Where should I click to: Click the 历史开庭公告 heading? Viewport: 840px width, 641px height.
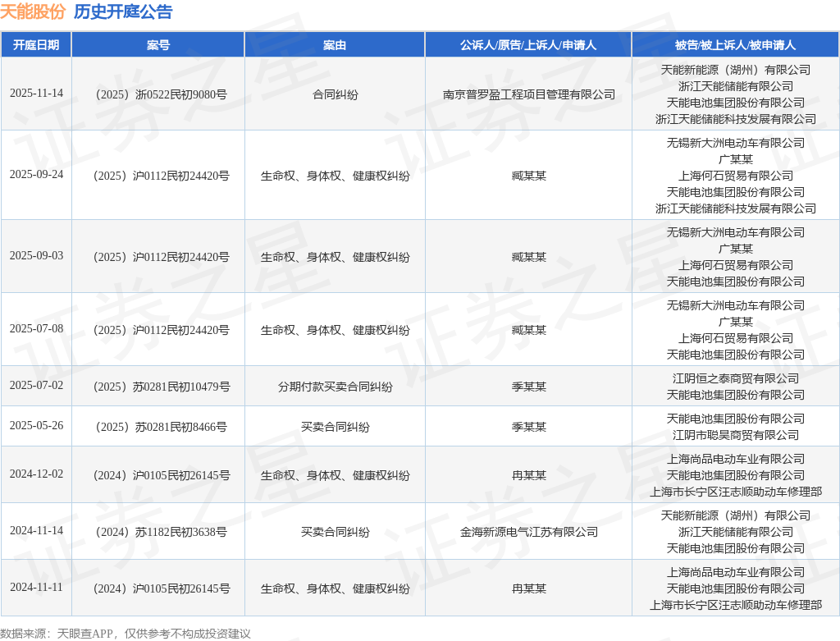coord(123,11)
